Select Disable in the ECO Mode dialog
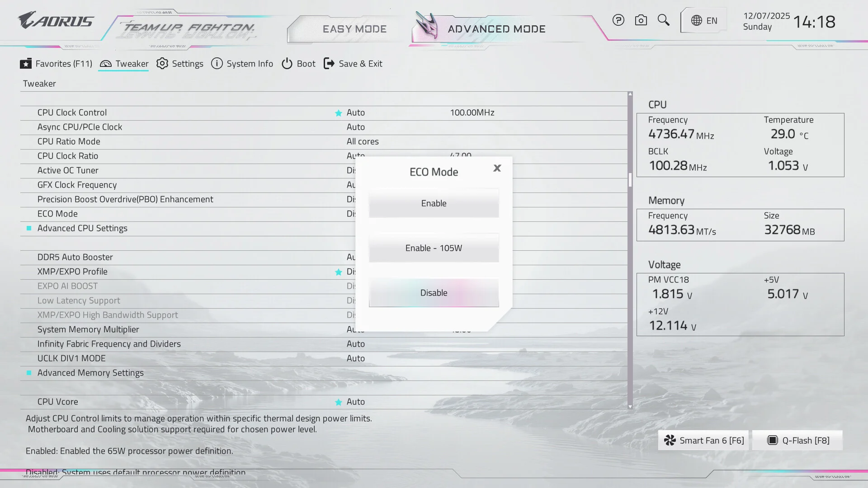This screenshot has height=488, width=868. click(x=434, y=293)
